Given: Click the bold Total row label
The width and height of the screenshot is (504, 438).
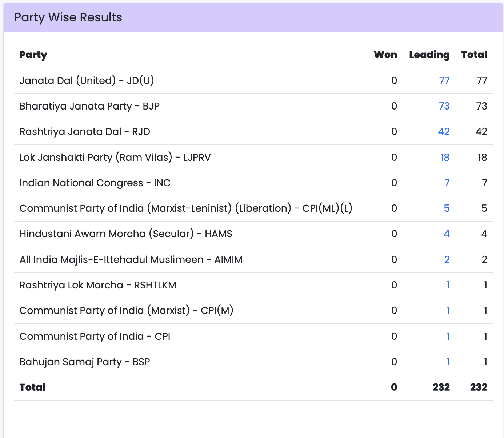Looking at the screenshot, I should (32, 387).
